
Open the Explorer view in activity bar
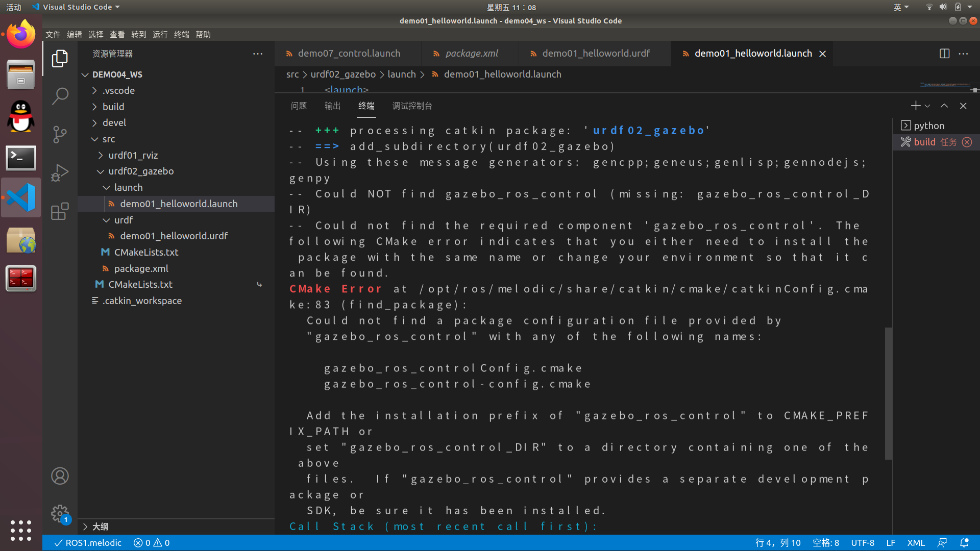coord(60,59)
